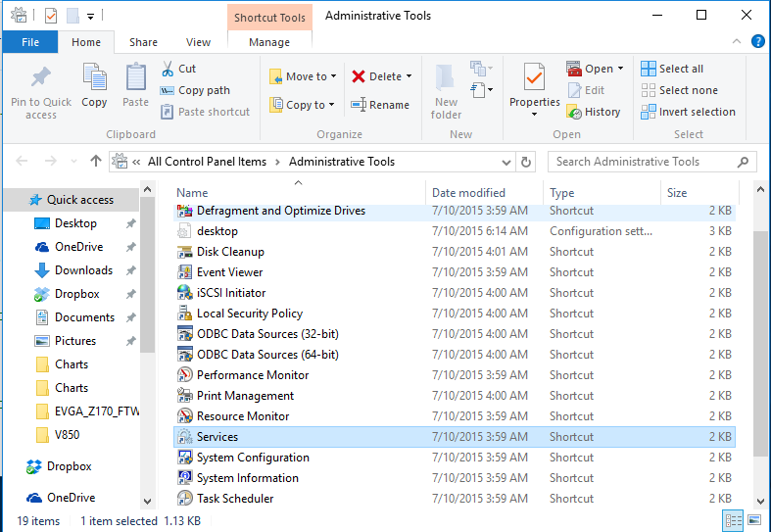Click the Edit button in ribbon
The height and width of the screenshot is (532, 771).
(586, 90)
